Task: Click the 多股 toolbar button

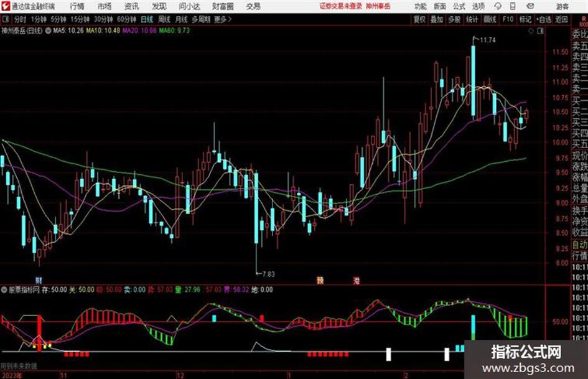Action: click(x=454, y=19)
